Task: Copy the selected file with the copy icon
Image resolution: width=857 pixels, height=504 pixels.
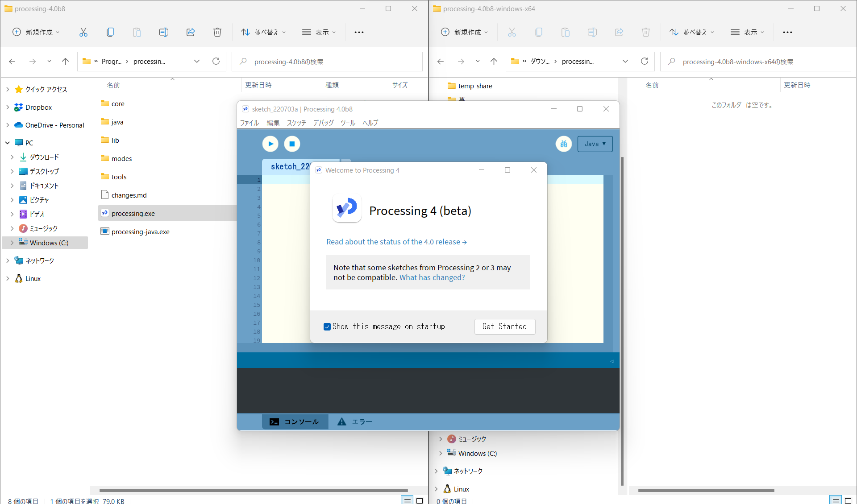Action: [110, 32]
